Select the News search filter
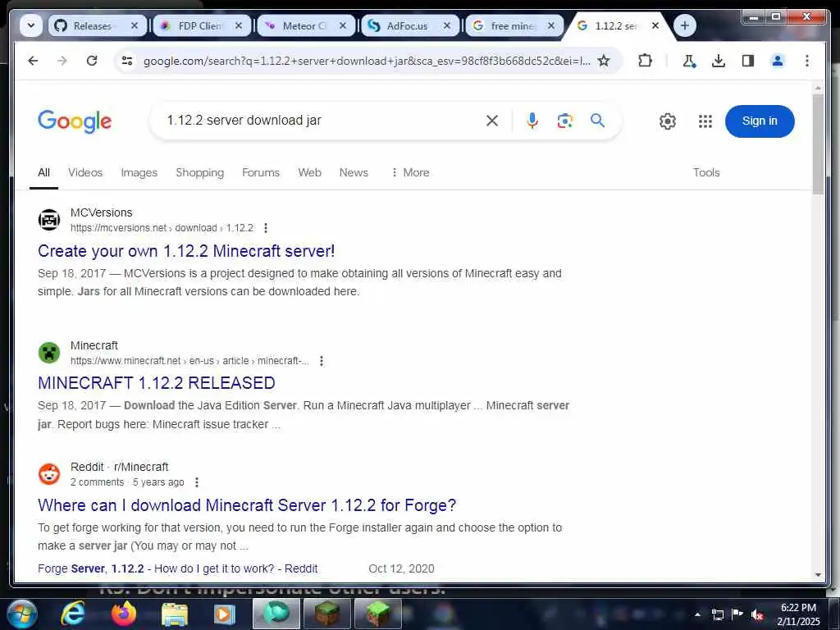840x630 pixels. coord(354,172)
